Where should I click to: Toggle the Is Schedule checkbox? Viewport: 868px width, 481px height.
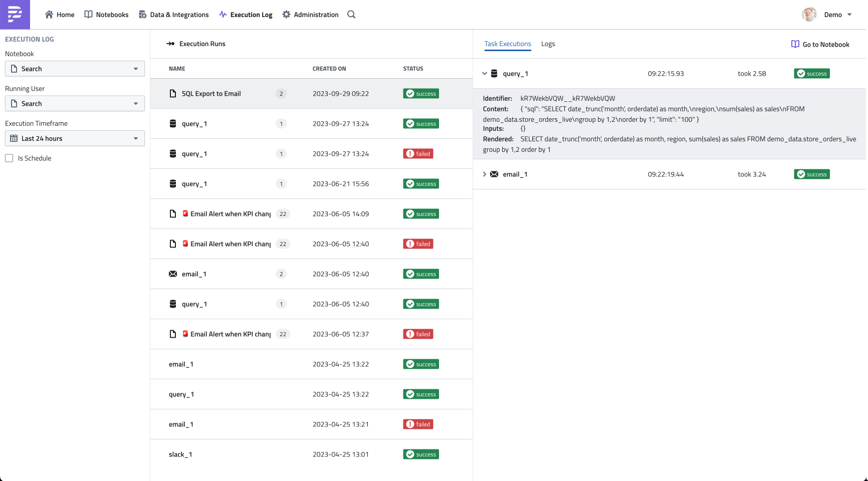[x=9, y=158]
